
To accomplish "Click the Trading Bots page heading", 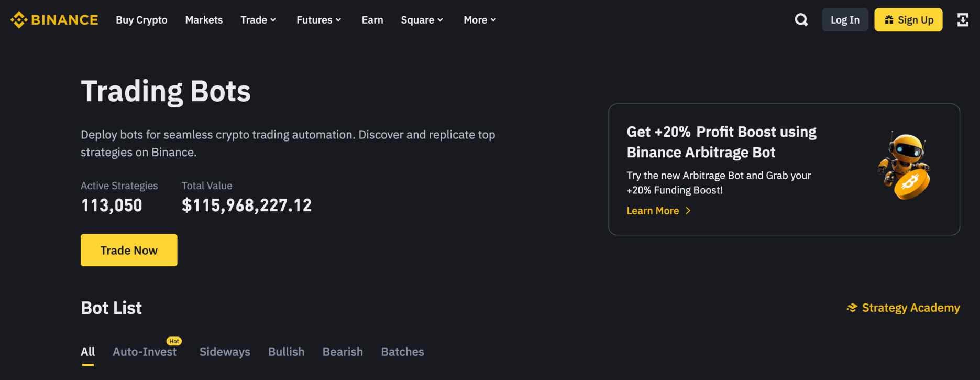I will (166, 91).
